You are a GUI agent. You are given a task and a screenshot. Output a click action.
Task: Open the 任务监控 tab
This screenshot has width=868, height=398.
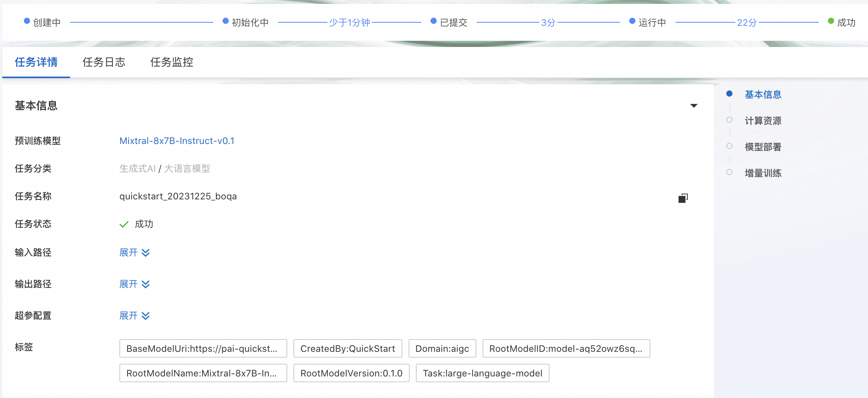point(172,62)
